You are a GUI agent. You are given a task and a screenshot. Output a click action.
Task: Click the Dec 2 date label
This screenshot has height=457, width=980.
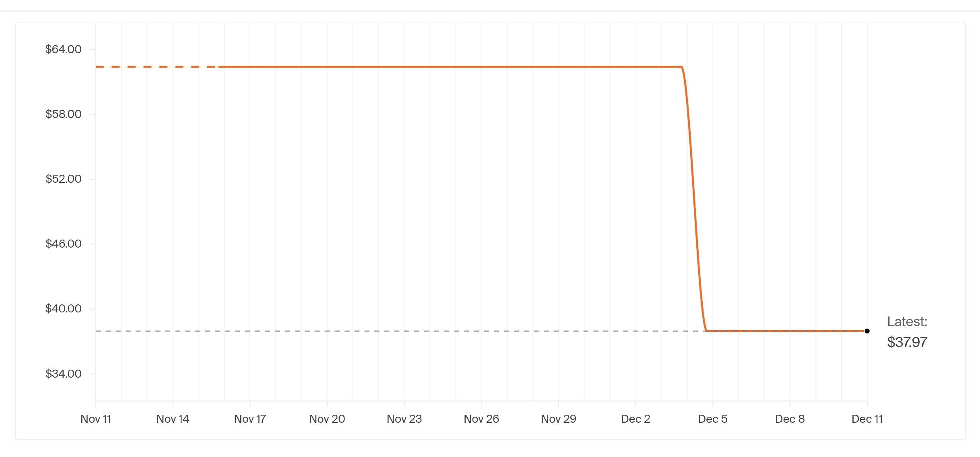click(x=635, y=419)
